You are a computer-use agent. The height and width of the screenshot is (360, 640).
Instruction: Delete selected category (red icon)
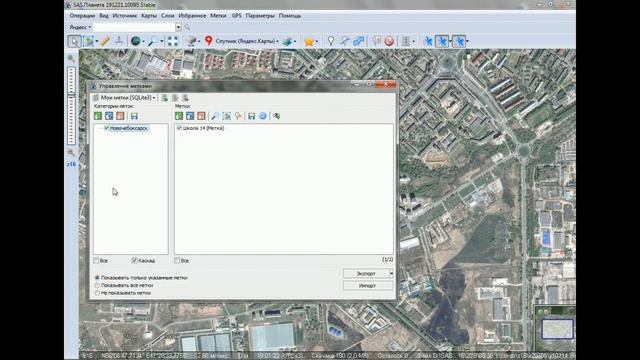[x=120, y=116]
